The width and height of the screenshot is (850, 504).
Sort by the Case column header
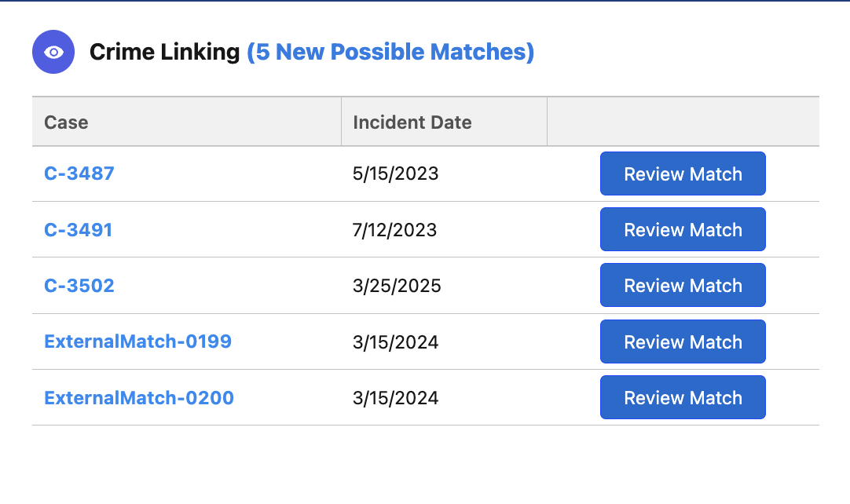[x=67, y=122]
